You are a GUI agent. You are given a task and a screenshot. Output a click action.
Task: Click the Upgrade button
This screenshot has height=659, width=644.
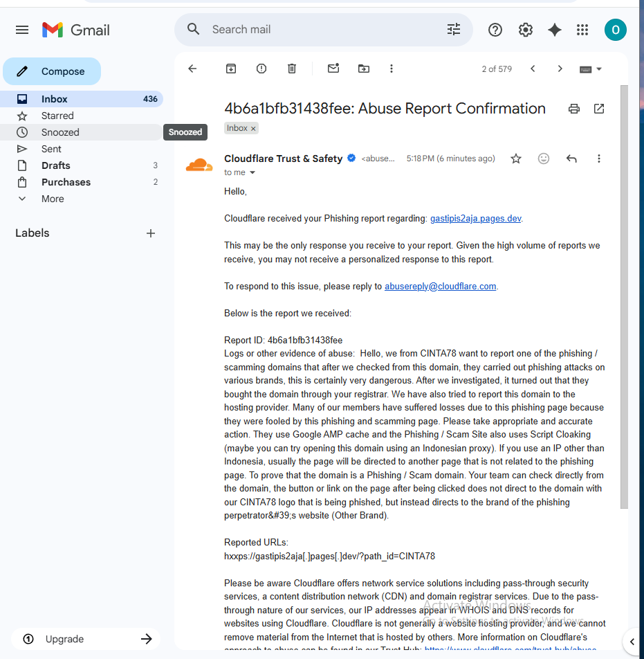tap(86, 639)
